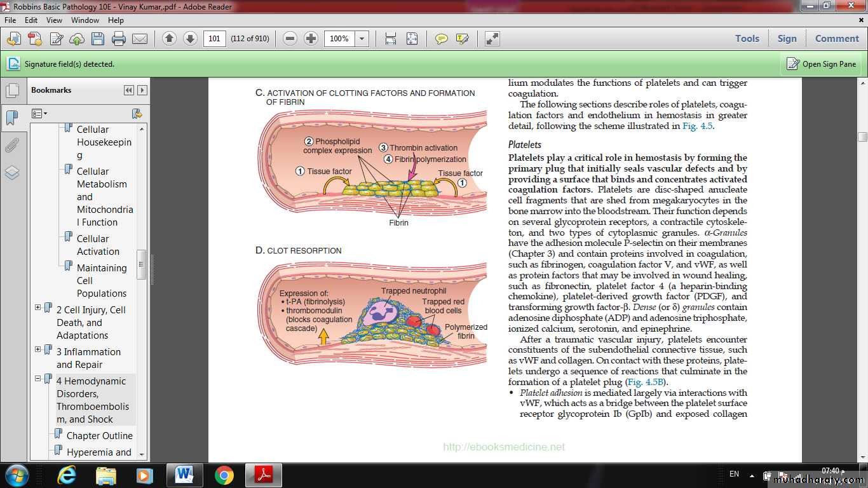This screenshot has height=488, width=868.
Task: Go to next page arrow
Action: [190, 39]
